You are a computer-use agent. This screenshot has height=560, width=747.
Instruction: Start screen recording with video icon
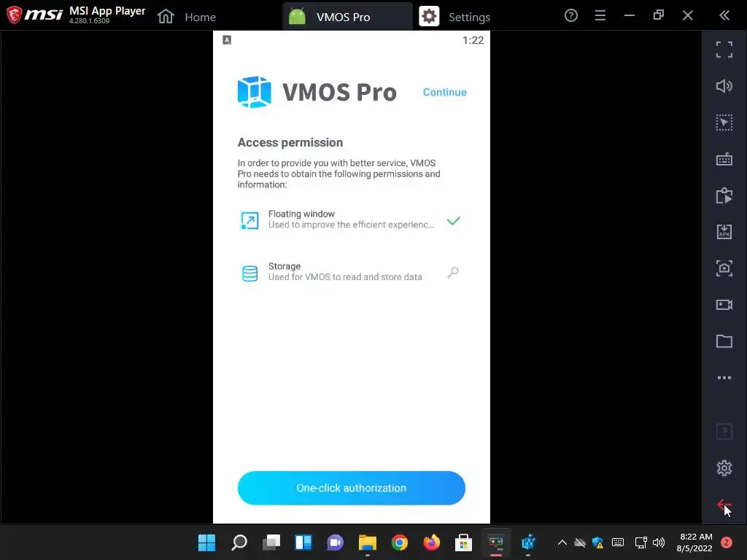tap(724, 305)
